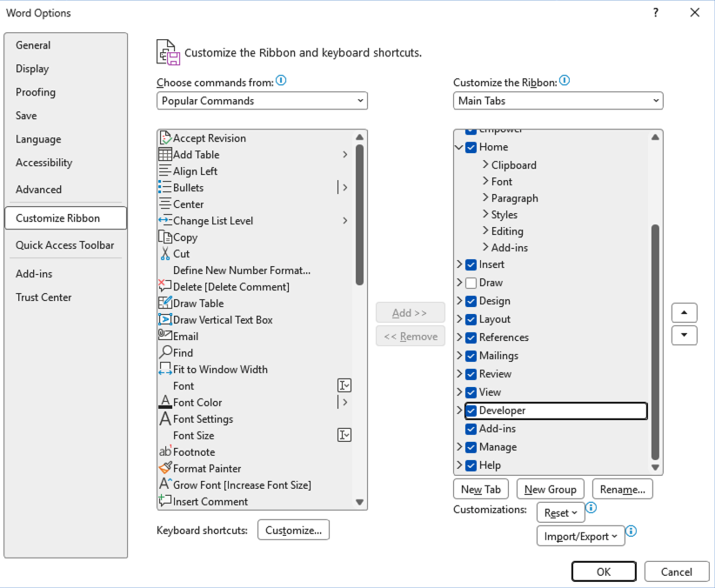
Task: Click info icon next to Import/Export
Action: [631, 531]
